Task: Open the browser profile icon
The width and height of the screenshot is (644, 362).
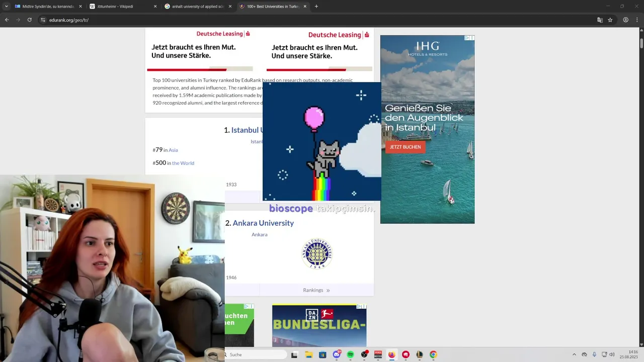Action: tap(626, 20)
